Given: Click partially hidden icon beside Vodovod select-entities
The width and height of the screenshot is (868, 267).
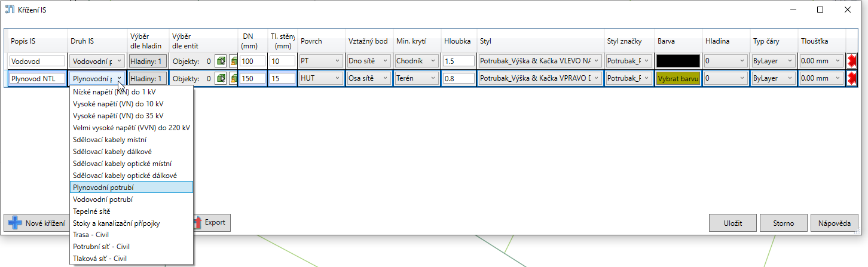Looking at the screenshot, I should click(233, 61).
